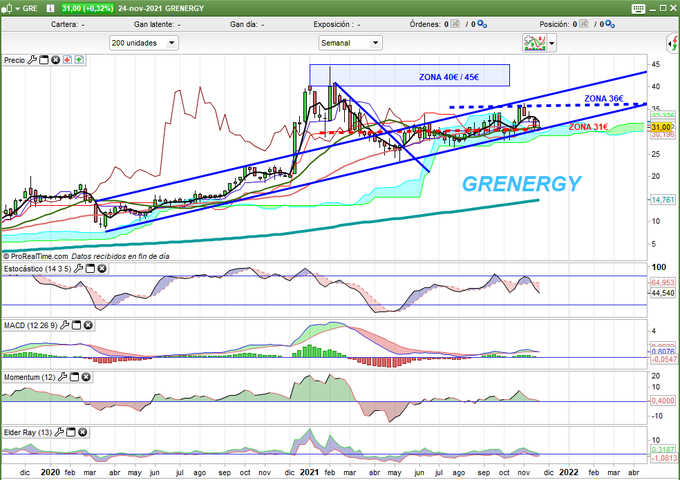Viewport: 680px width, 480px height.
Task: Open Elder Ray settings wrench
Action: click(59, 432)
